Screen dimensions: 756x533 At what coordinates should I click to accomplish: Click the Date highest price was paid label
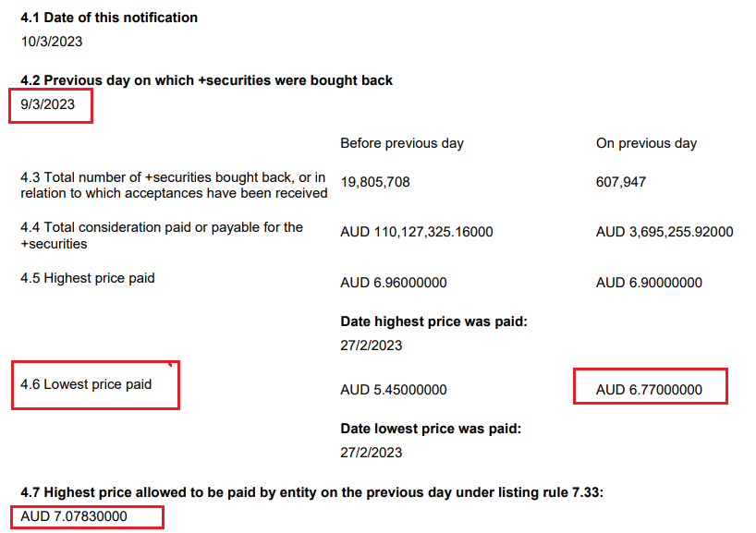tap(434, 321)
